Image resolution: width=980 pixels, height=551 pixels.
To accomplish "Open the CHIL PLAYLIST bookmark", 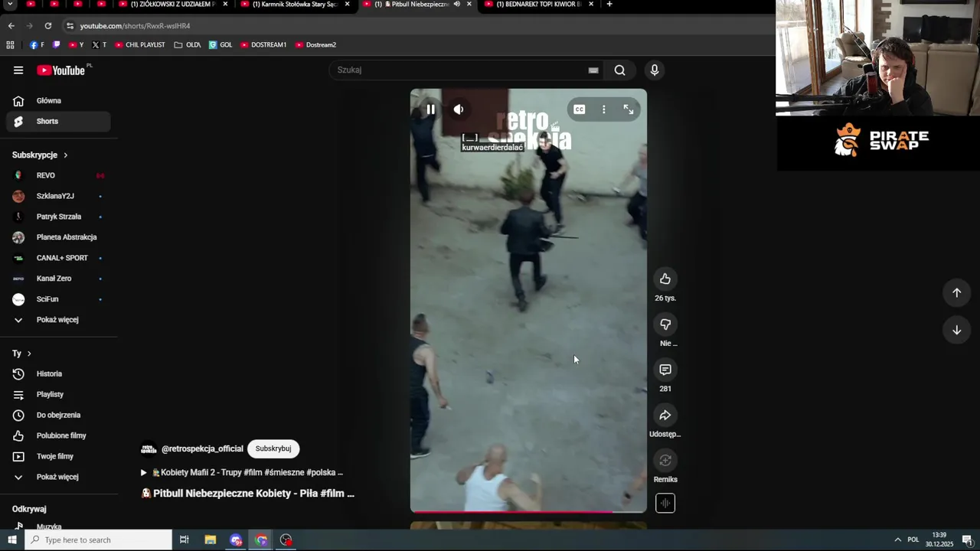I will [139, 45].
